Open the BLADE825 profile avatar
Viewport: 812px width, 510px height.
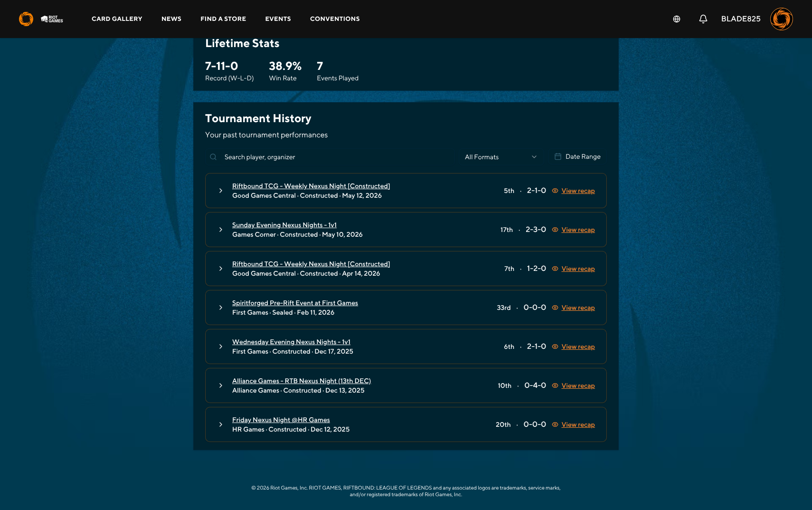click(782, 19)
